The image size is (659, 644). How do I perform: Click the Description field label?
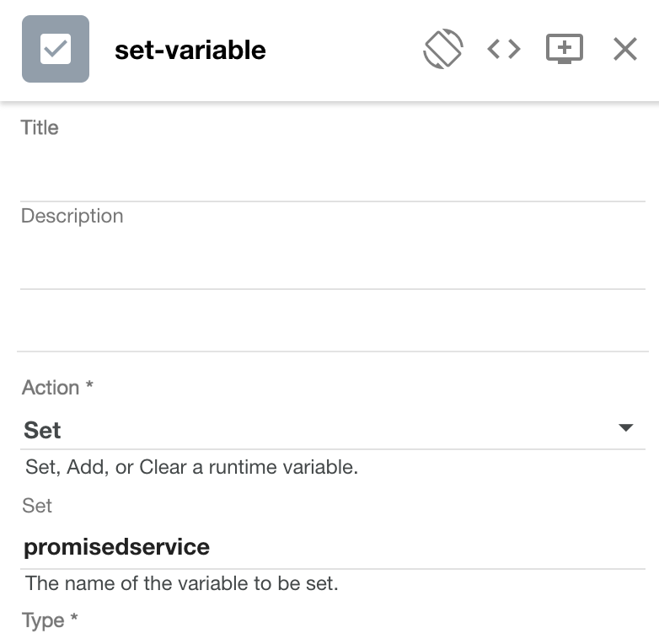[72, 216]
